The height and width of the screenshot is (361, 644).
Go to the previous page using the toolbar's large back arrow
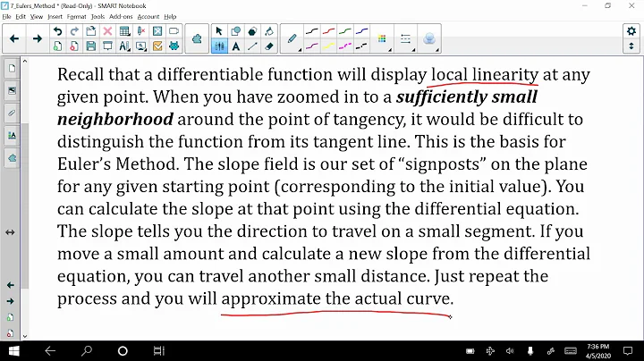(14, 38)
